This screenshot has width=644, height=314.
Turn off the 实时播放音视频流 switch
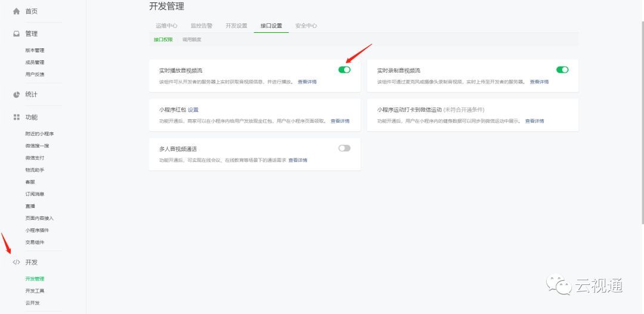pos(345,70)
